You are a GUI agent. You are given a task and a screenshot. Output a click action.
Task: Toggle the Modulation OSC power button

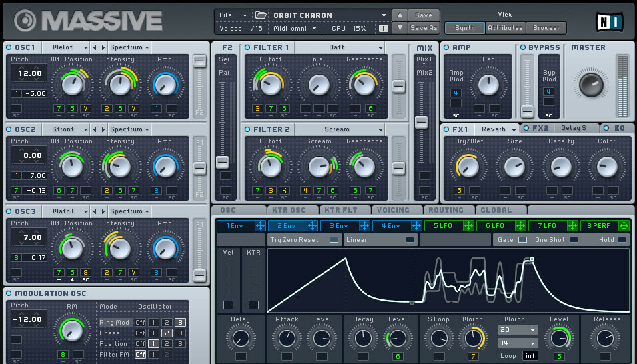pyautogui.click(x=9, y=294)
